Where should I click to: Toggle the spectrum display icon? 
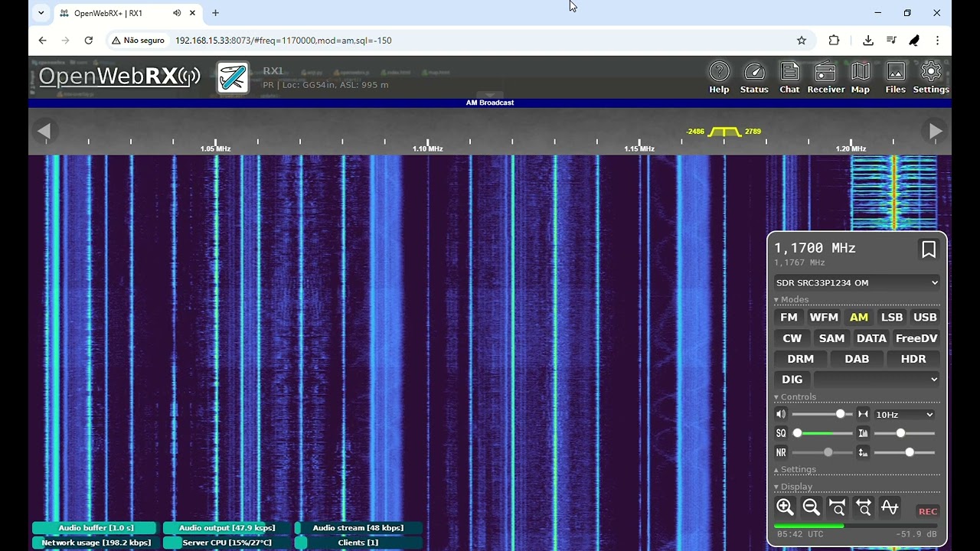[x=889, y=507]
